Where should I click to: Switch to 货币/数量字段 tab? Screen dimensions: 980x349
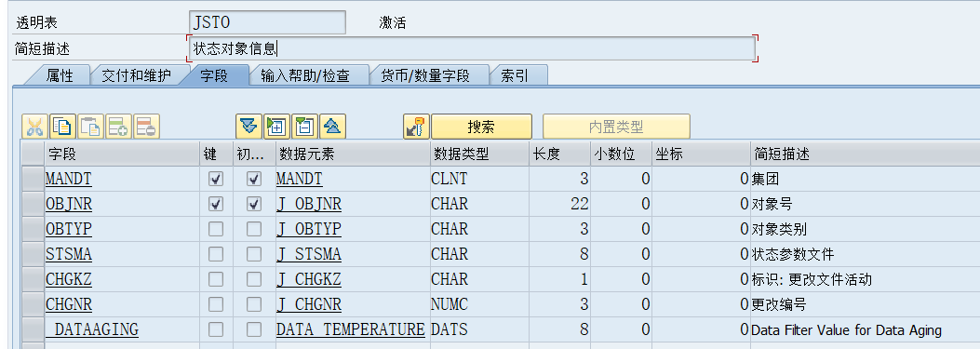425,75
